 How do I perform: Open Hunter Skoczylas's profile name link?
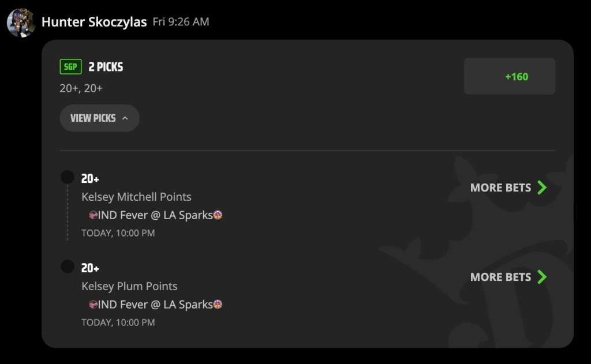pyautogui.click(x=94, y=22)
